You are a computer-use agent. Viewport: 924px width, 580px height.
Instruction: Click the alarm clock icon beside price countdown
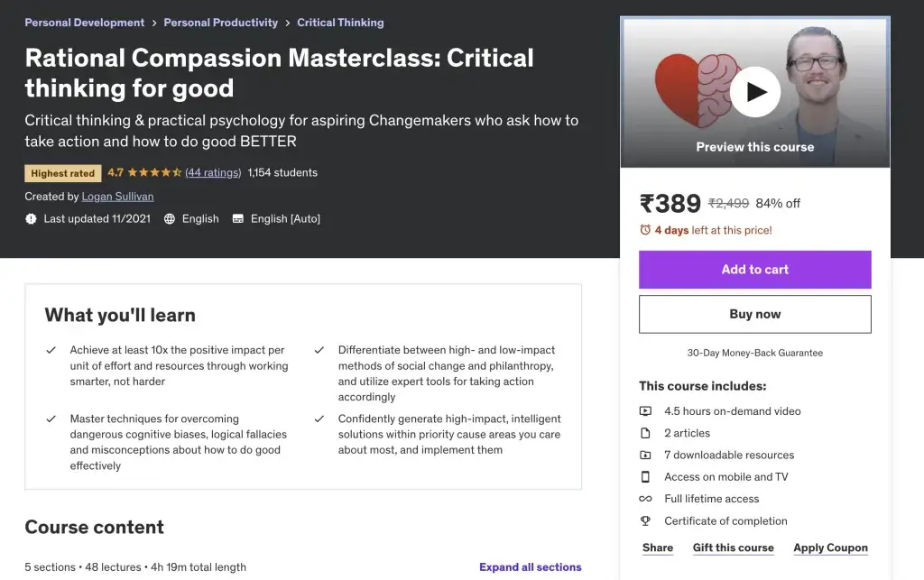coord(645,230)
